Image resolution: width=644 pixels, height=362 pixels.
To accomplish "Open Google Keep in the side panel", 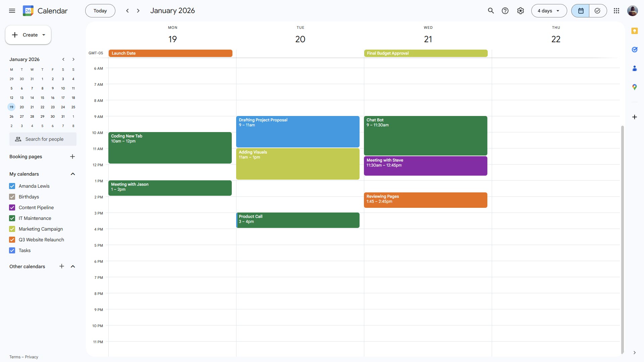I will (635, 31).
